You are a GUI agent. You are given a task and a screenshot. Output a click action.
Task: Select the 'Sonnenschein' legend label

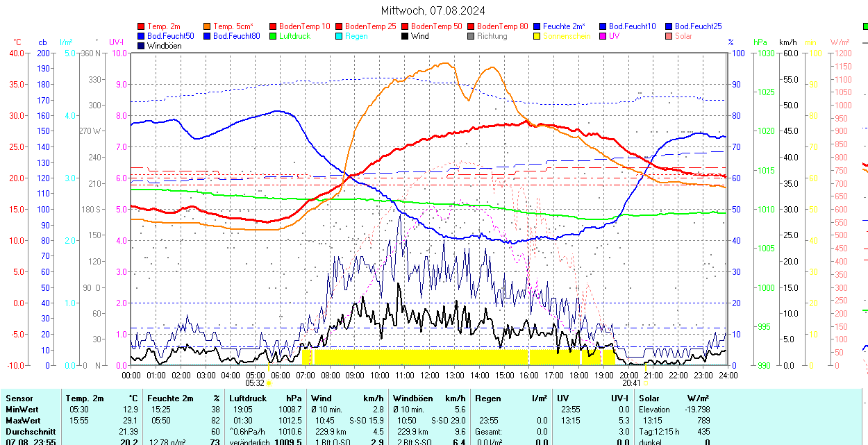click(x=567, y=36)
